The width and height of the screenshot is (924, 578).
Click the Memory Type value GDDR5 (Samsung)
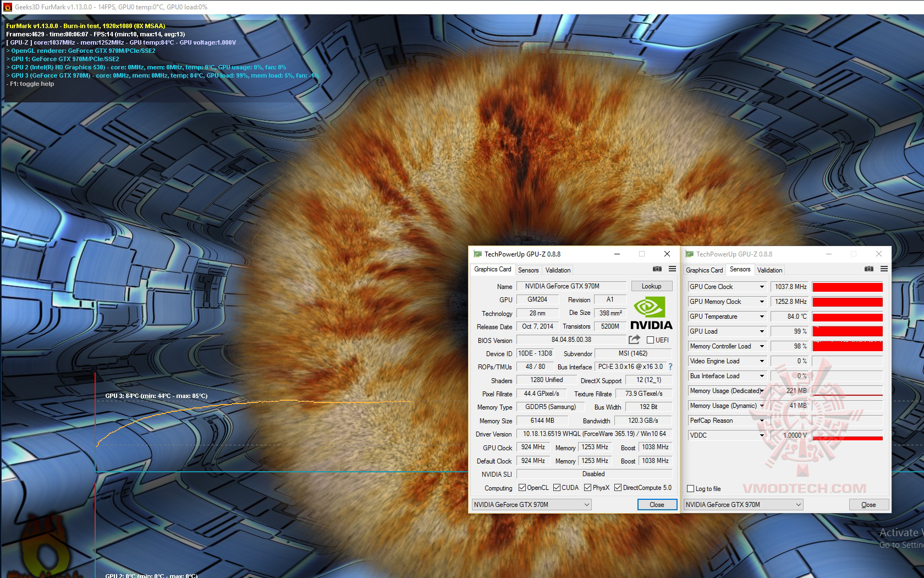tap(550, 407)
